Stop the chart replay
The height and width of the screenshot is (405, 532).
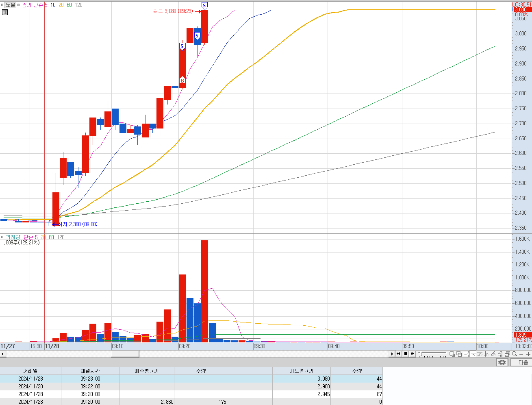coord(406,354)
